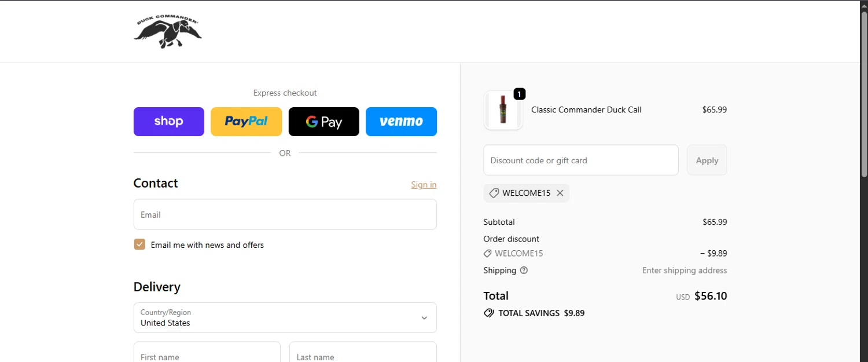The image size is (868, 362).
Task: Click the Enter shipping address text
Action: click(x=685, y=270)
